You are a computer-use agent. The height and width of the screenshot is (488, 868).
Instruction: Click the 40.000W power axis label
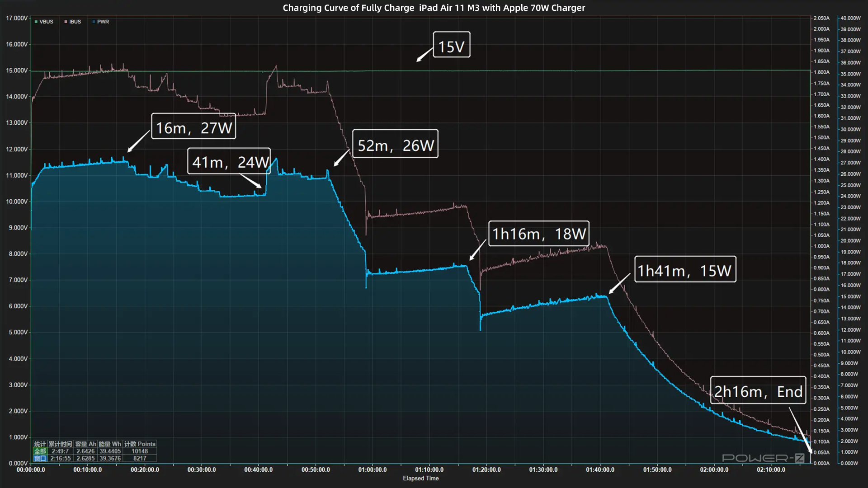(850, 18)
